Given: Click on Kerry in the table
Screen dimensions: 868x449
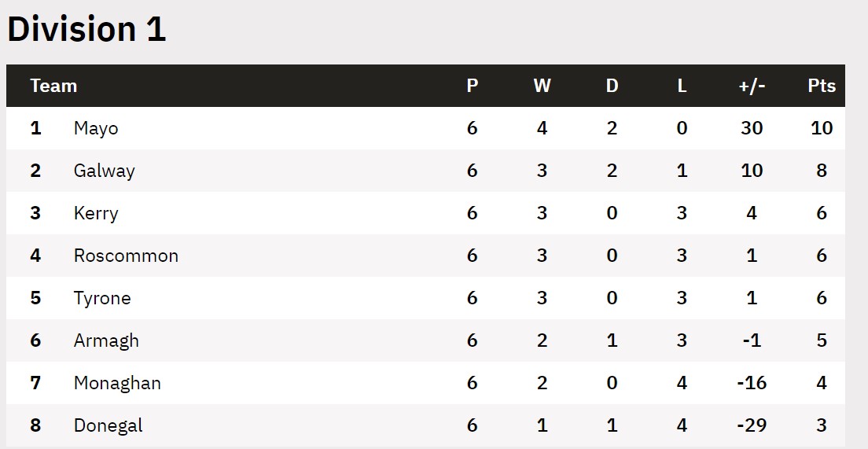Looking at the screenshot, I should pos(96,213).
